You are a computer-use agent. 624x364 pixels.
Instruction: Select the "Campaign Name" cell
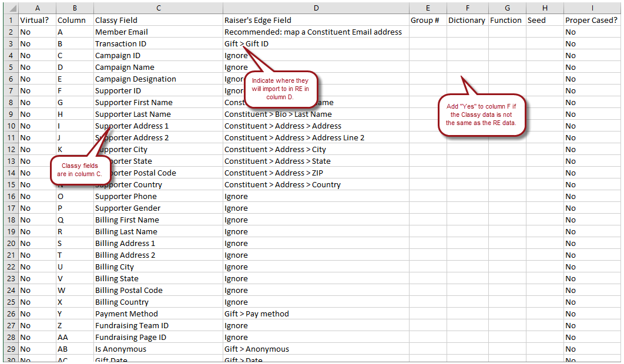pyautogui.click(x=159, y=68)
